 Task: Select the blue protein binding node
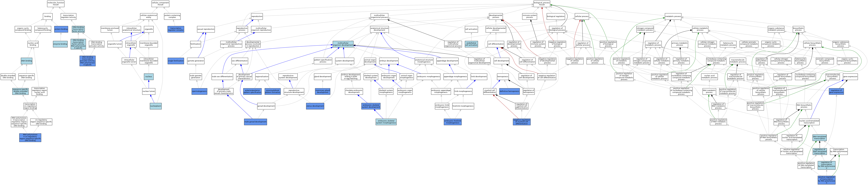pos(61,29)
